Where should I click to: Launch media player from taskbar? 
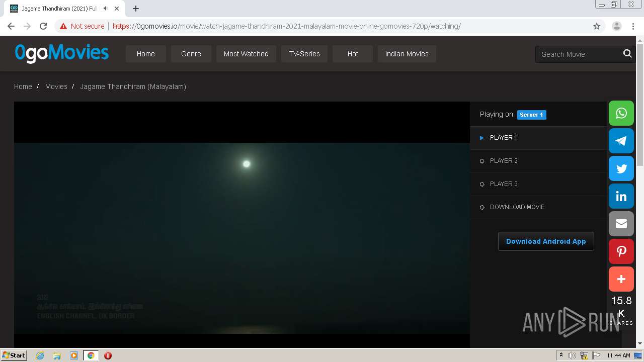click(x=74, y=355)
